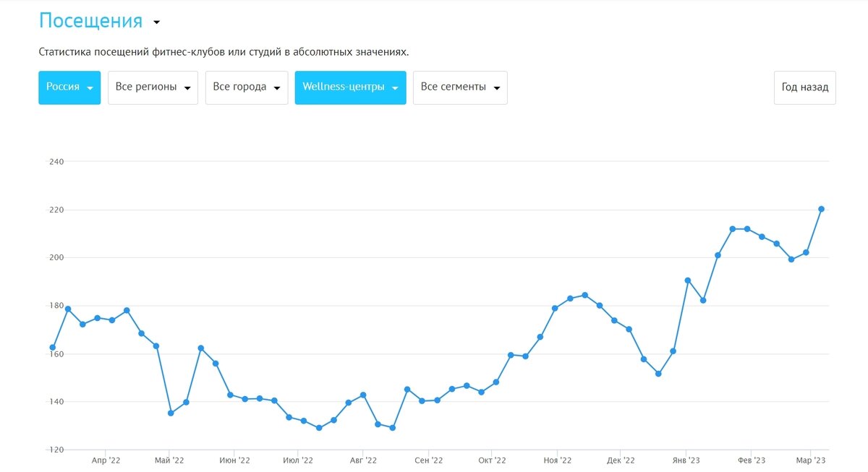Expand the Все города filter

(247, 87)
